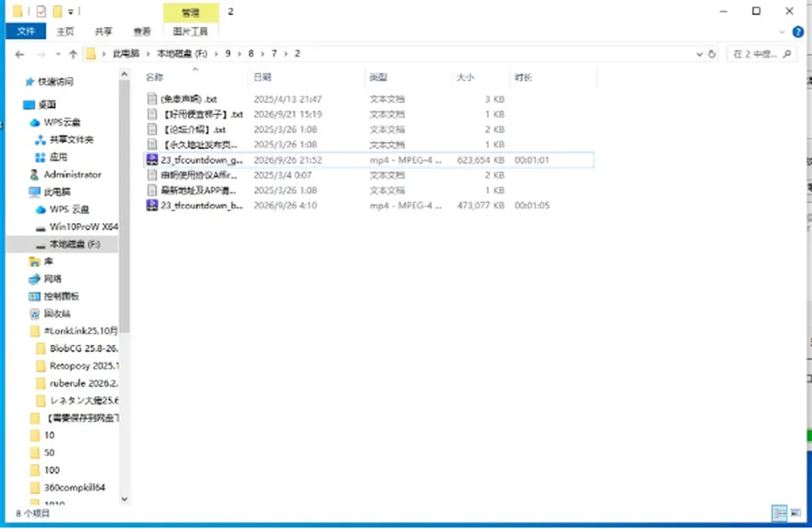Expand chevron after 此电脑 in address bar
Viewport: 812px width, 529px height.
tap(148, 54)
